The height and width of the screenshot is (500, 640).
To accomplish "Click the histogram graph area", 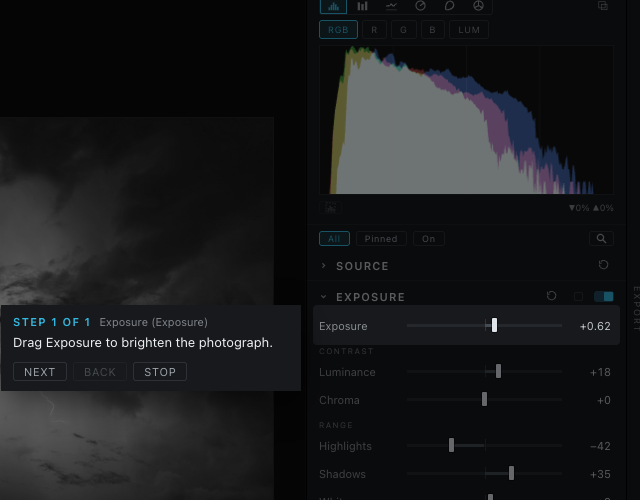I will click(x=466, y=120).
